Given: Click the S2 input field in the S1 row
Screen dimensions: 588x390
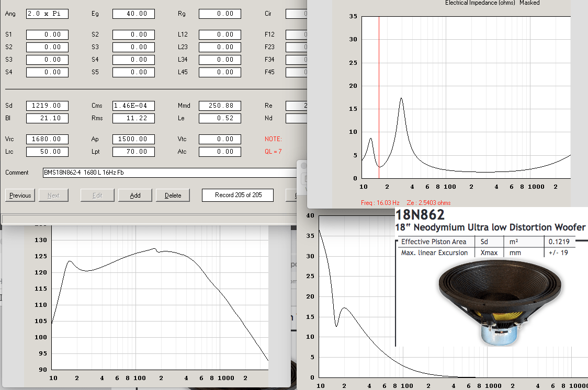Looking at the screenshot, I should pyautogui.click(x=133, y=35).
